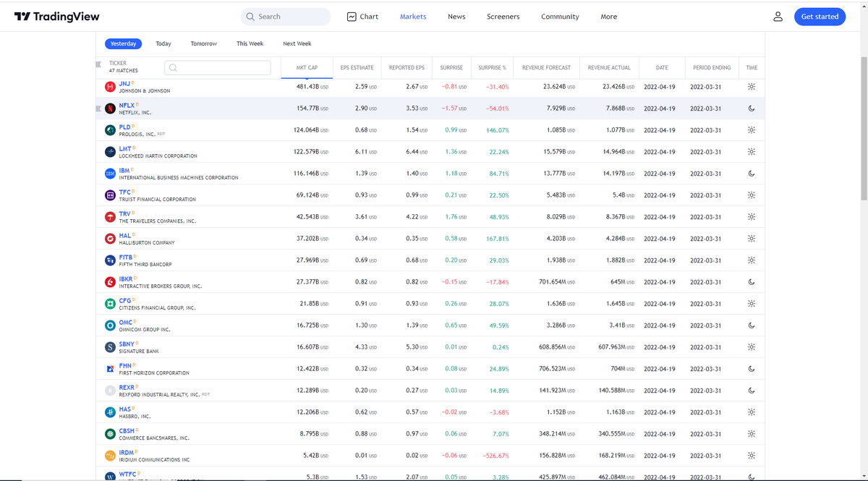Click the ticker search input field

click(218, 68)
